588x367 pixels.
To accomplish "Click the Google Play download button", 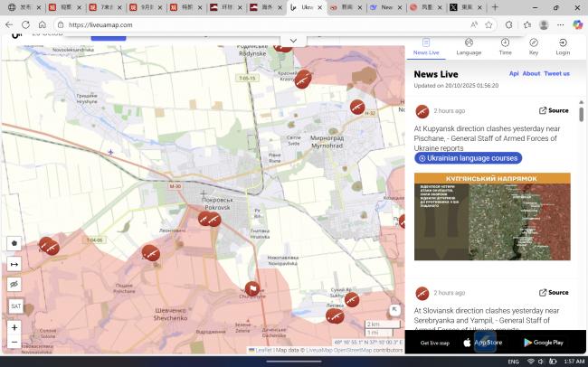I will [x=543, y=342].
